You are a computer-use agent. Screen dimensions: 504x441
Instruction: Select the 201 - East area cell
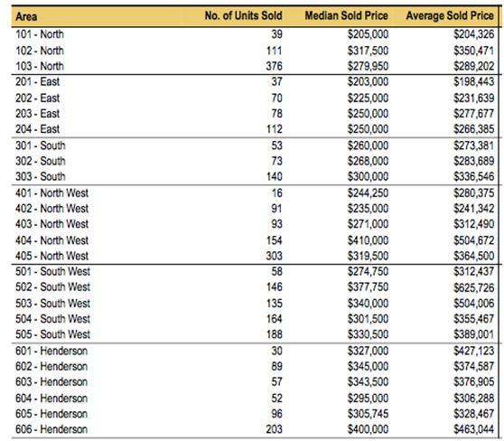[x=37, y=81]
